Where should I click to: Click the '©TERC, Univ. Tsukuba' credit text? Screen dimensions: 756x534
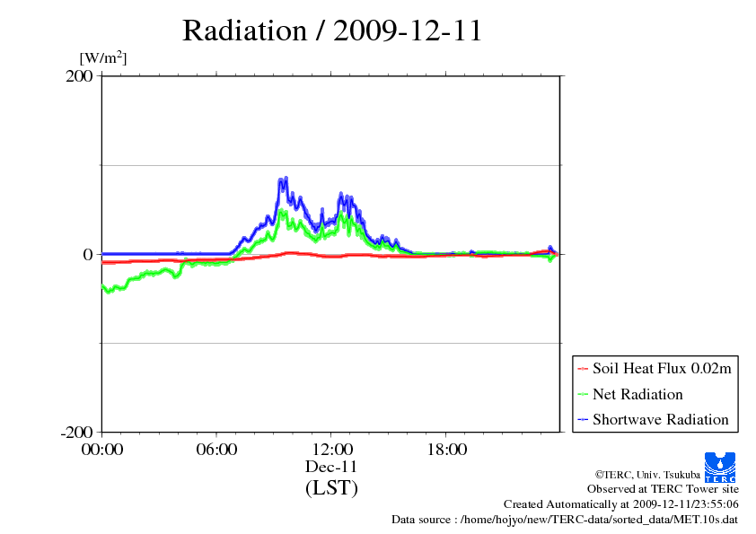point(647,475)
